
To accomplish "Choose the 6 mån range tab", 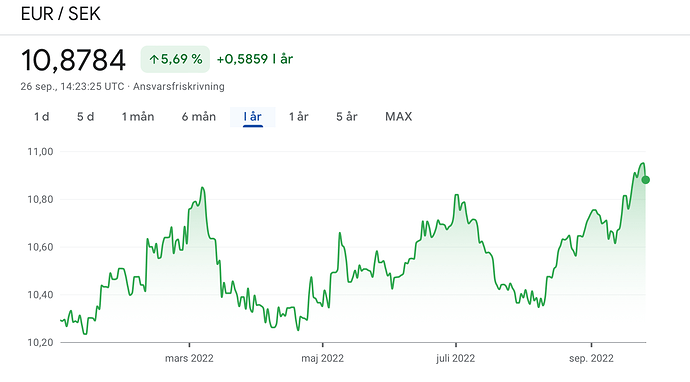I will 199,117.
